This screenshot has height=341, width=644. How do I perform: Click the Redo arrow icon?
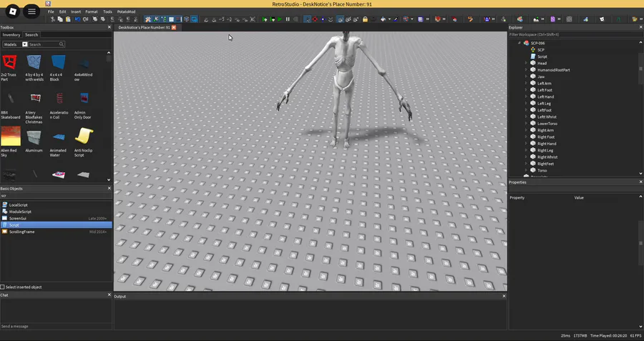click(x=85, y=19)
